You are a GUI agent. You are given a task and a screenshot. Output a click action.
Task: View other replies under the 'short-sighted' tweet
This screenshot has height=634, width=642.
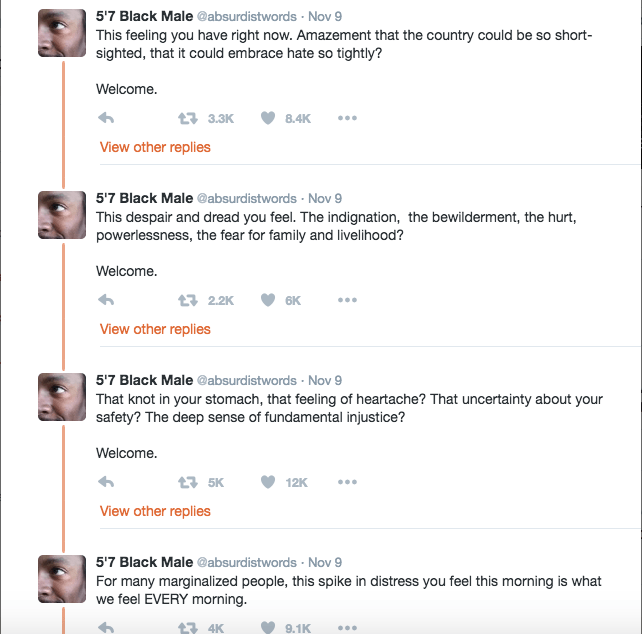(155, 147)
